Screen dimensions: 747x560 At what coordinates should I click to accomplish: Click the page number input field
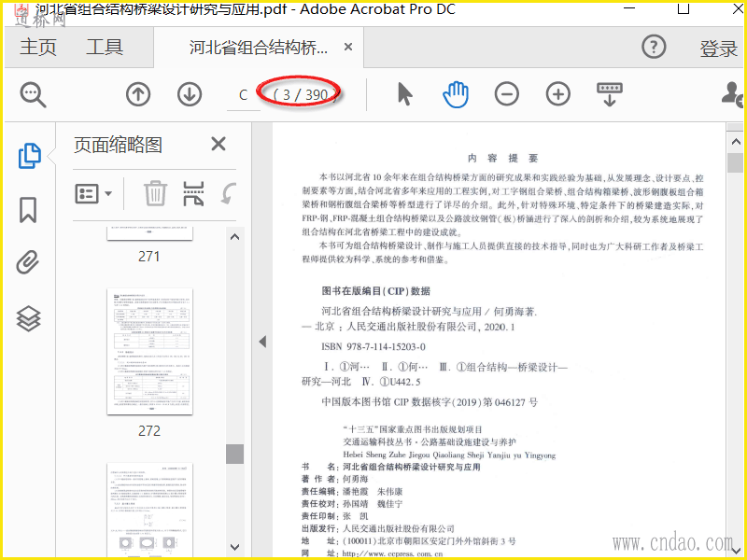[244, 95]
